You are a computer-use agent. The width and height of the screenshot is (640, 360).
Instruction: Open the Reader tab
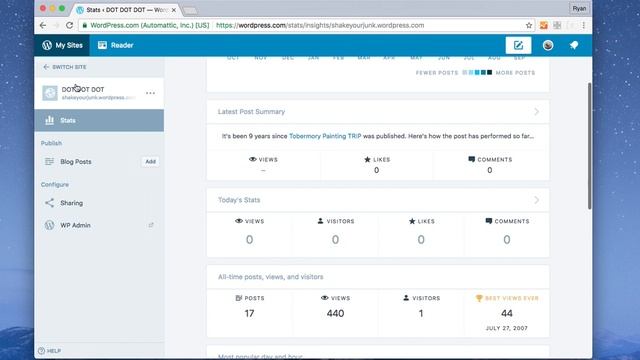click(116, 45)
